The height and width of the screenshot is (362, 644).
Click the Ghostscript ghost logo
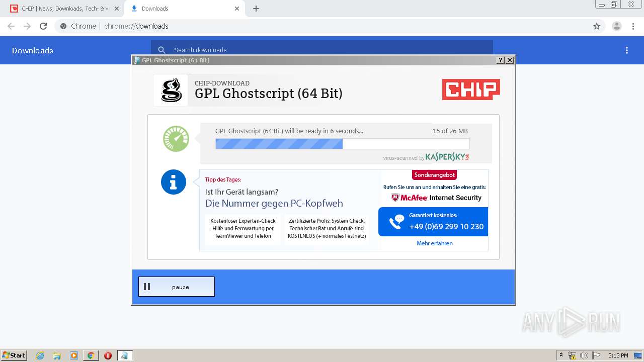(171, 90)
